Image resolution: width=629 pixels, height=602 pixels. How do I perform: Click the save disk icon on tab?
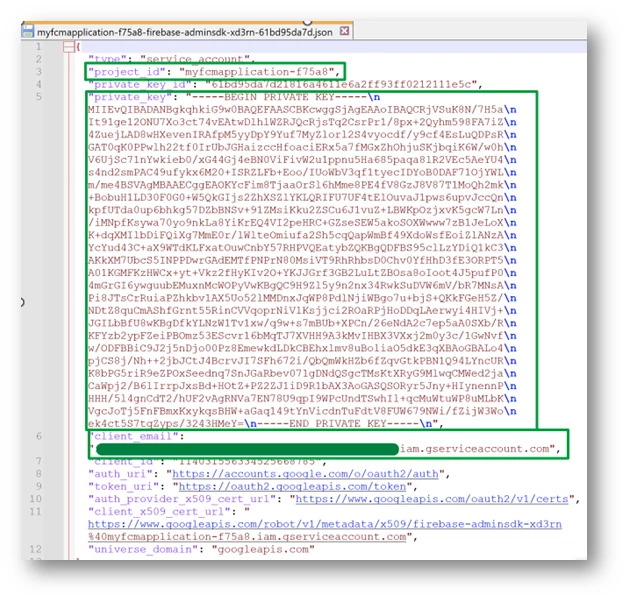28,31
